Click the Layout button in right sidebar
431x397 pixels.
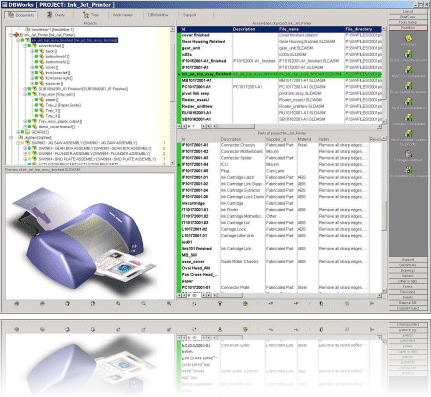(x=408, y=12)
